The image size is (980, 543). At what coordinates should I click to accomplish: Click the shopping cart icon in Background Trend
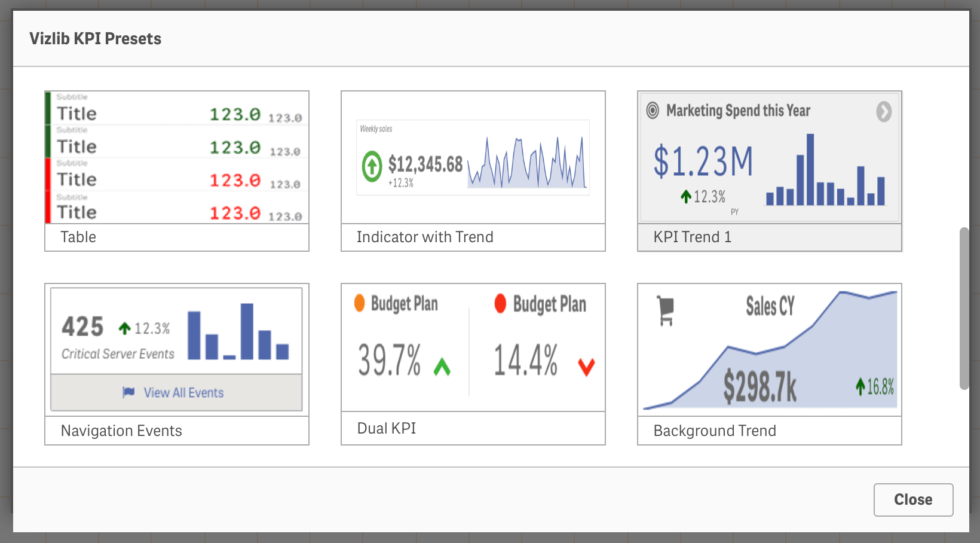click(665, 311)
